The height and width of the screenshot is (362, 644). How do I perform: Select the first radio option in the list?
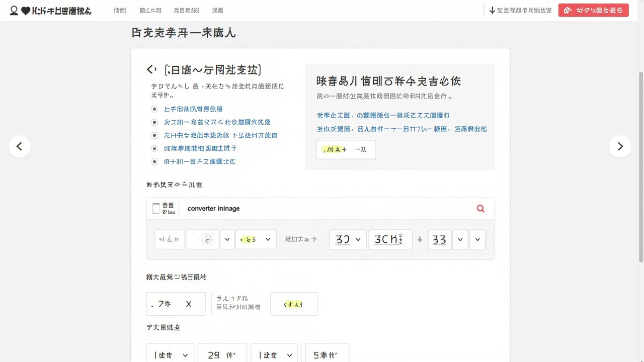(154, 109)
